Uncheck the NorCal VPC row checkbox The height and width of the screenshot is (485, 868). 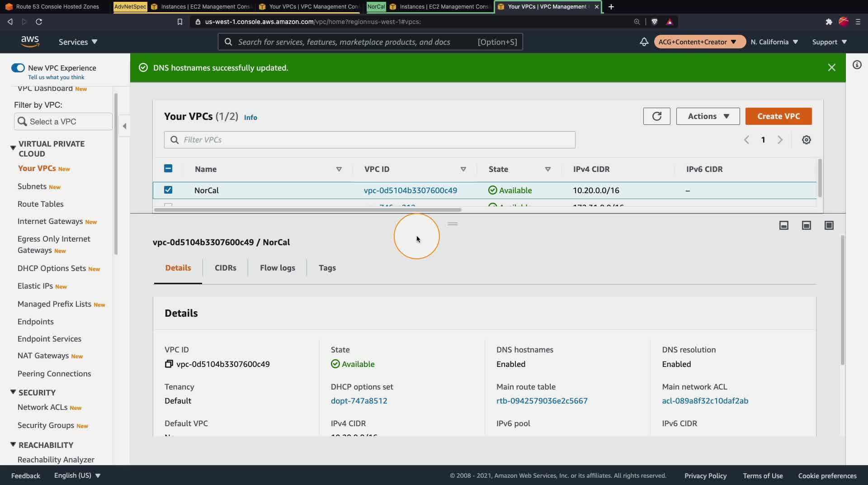tap(168, 190)
